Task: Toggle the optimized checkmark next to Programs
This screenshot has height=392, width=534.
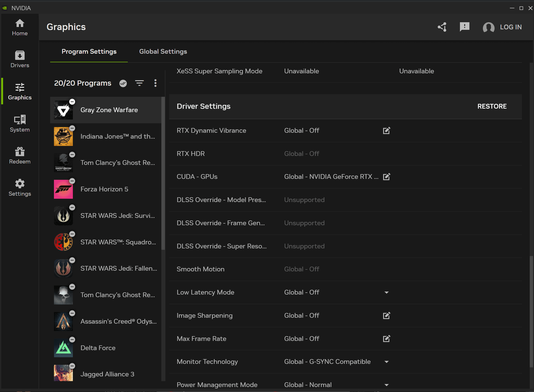Action: [x=123, y=83]
